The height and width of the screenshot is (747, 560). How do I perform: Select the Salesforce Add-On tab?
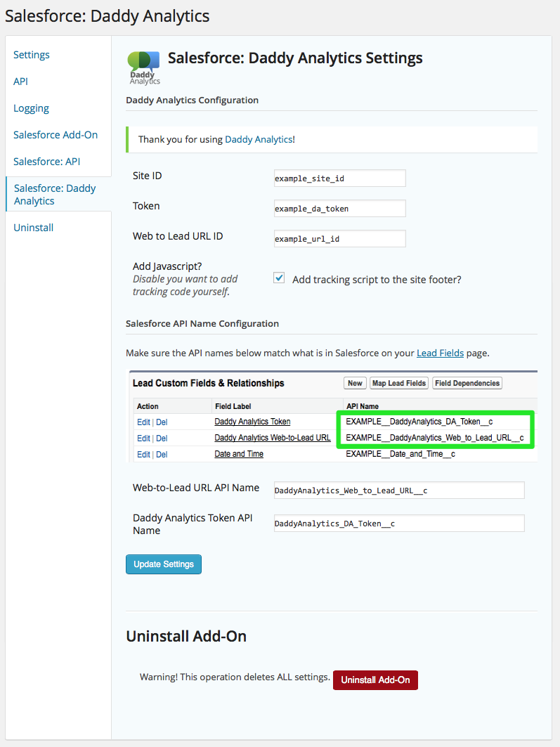[56, 135]
